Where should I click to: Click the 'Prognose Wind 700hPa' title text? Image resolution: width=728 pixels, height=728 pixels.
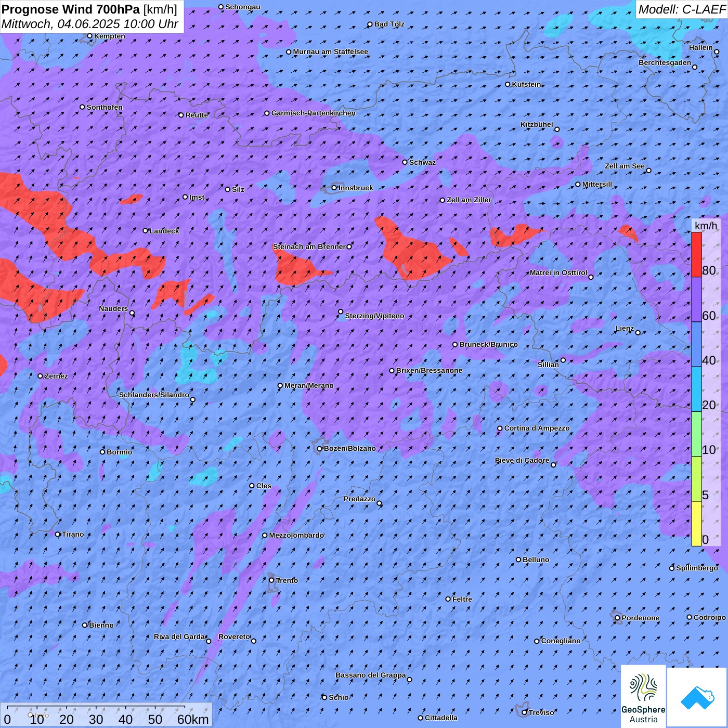coord(71,9)
